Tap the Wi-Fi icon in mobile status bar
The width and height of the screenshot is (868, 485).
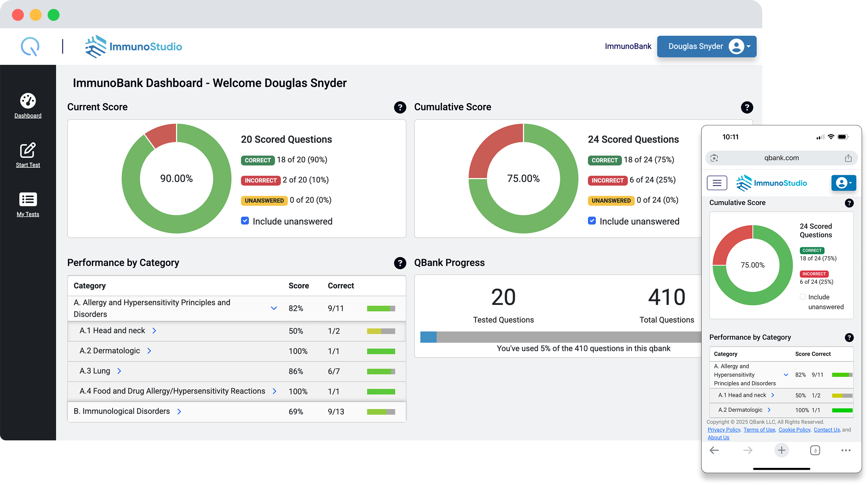coord(831,137)
